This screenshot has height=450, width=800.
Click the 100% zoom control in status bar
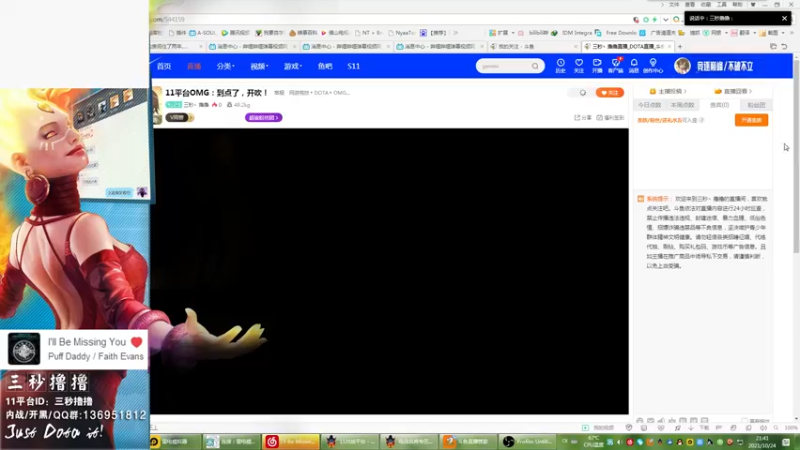coord(791,428)
